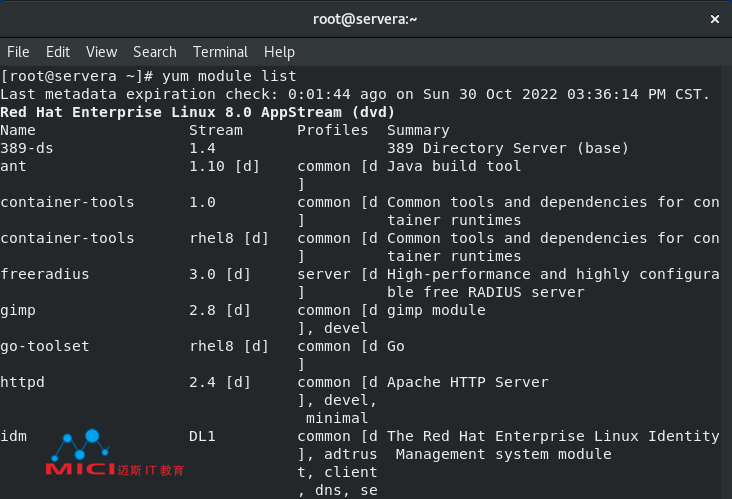This screenshot has width=732, height=499.
Task: Click the module name 'freeradius'
Action: pos(45,274)
